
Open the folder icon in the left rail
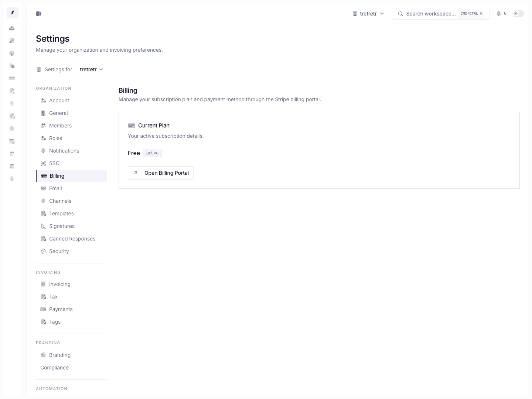(12, 141)
